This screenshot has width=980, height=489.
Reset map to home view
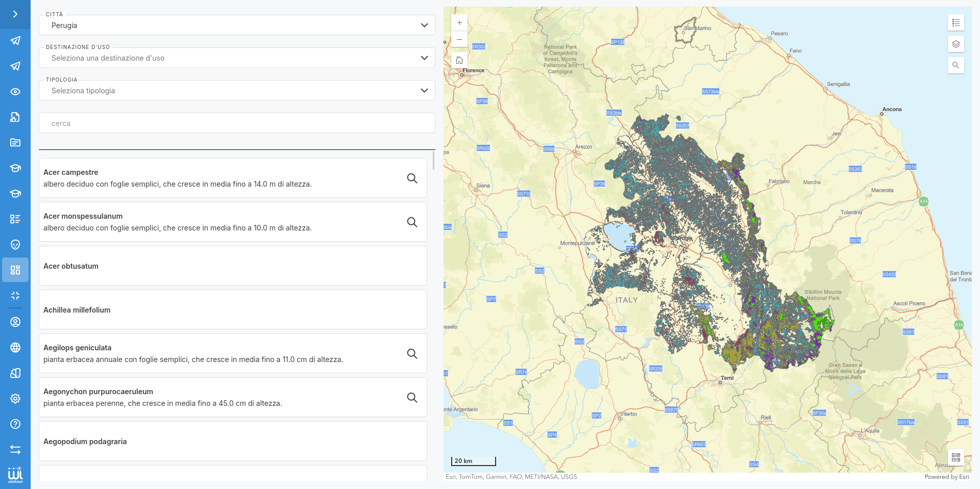tap(459, 60)
